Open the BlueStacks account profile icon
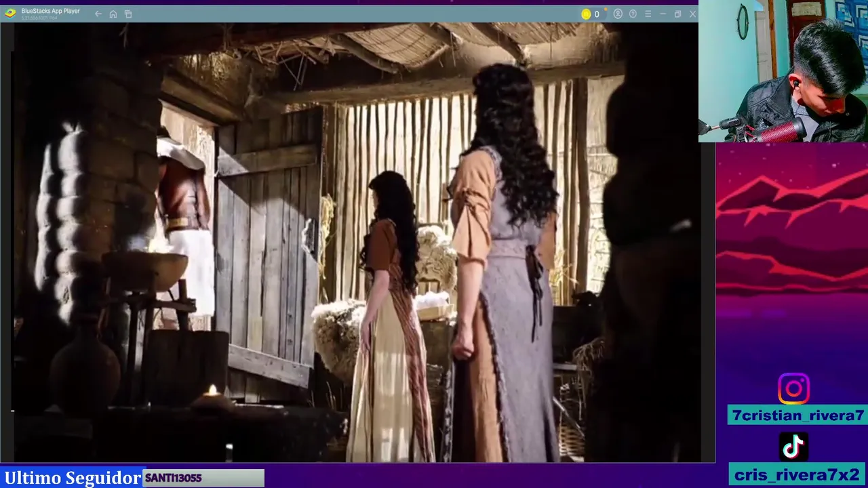 tap(618, 14)
